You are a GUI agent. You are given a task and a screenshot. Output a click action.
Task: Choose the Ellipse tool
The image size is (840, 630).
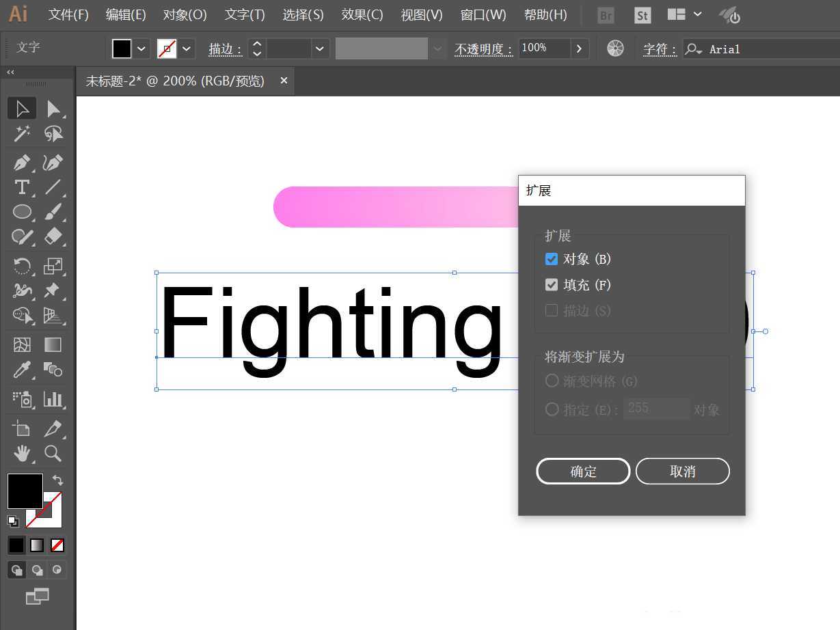click(x=21, y=212)
